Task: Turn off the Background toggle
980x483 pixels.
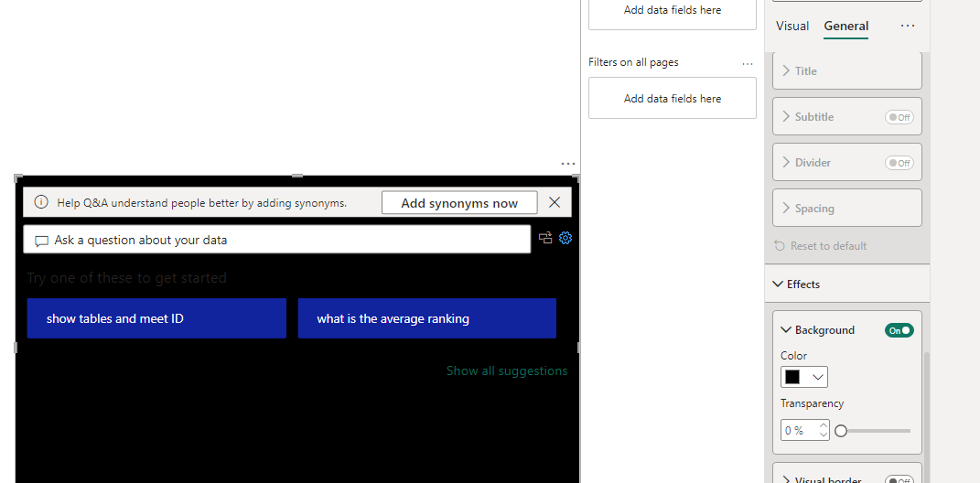Action: tap(899, 330)
